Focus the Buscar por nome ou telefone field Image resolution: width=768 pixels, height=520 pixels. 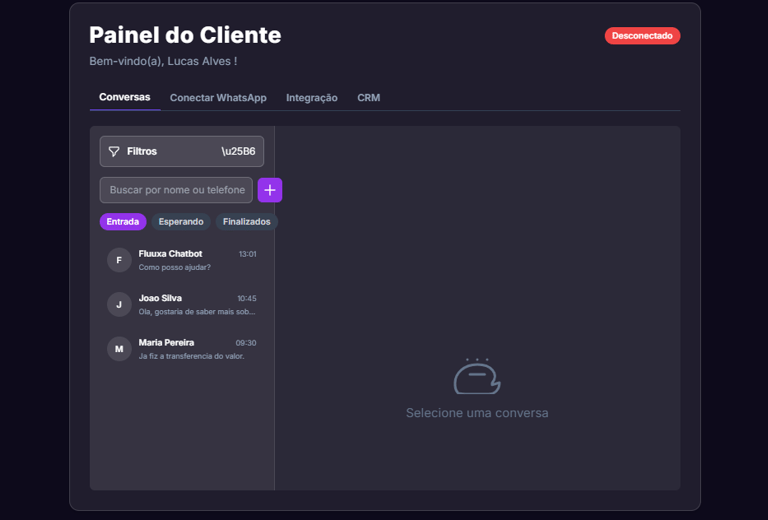(x=176, y=190)
